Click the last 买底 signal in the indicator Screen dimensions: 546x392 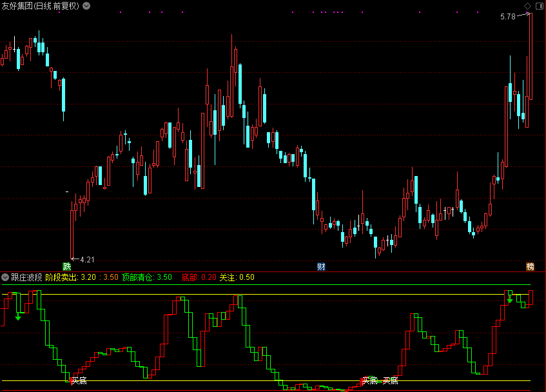click(391, 381)
